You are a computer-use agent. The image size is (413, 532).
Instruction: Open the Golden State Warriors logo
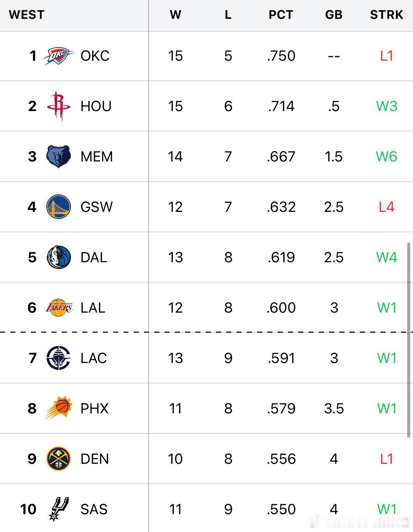pos(59,207)
